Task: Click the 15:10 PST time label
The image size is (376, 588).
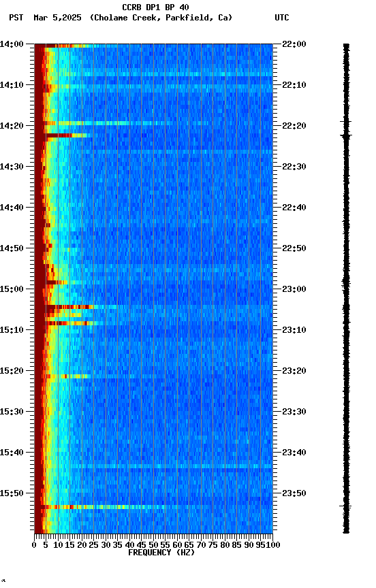Action: click(12, 330)
